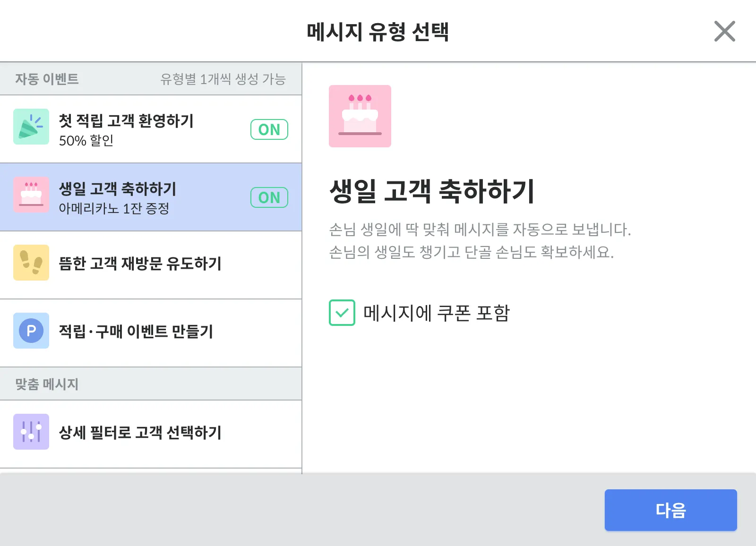Choose 상세 필터로 고객 선택하기 option
The width and height of the screenshot is (756, 546).
coord(140,433)
